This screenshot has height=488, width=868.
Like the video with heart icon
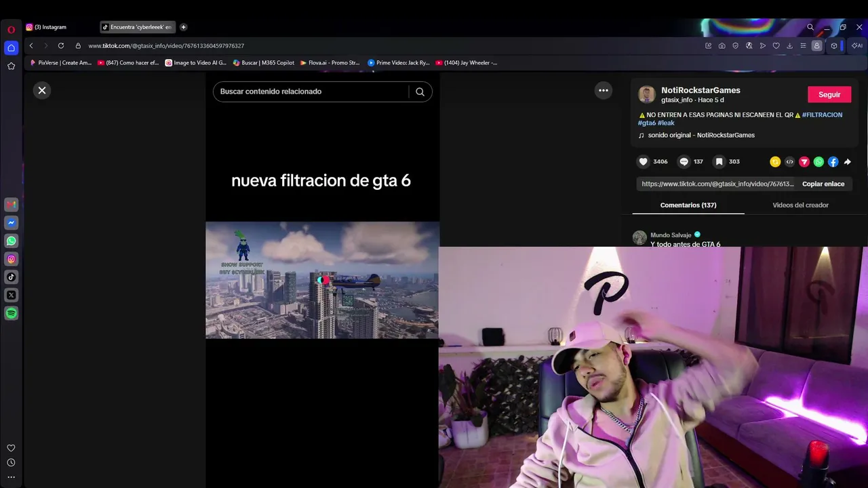coord(644,161)
